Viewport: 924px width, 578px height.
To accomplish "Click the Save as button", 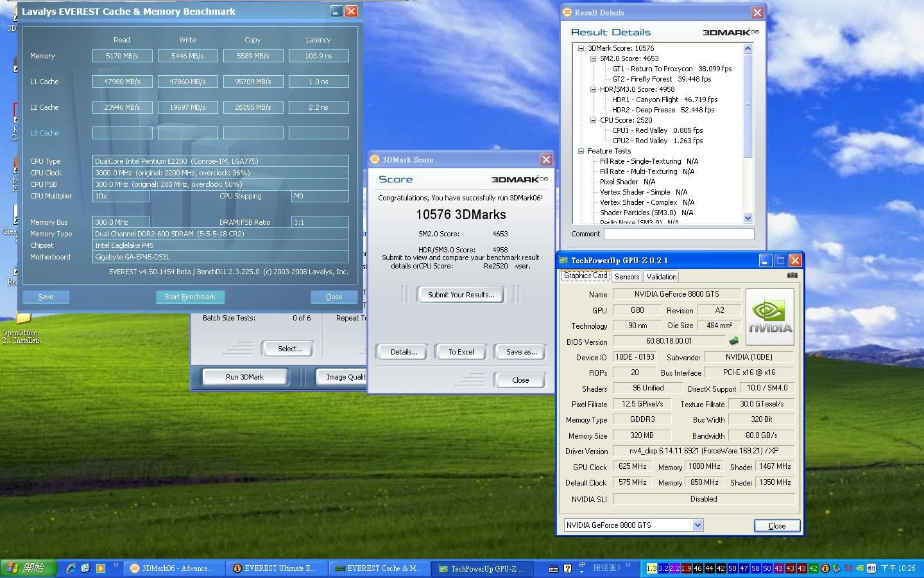I will point(521,352).
